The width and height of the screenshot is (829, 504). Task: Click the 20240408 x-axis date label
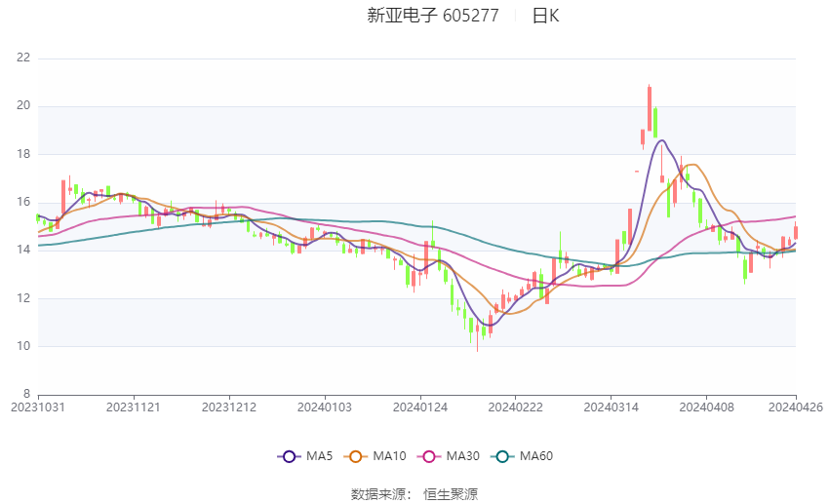pyautogui.click(x=707, y=407)
